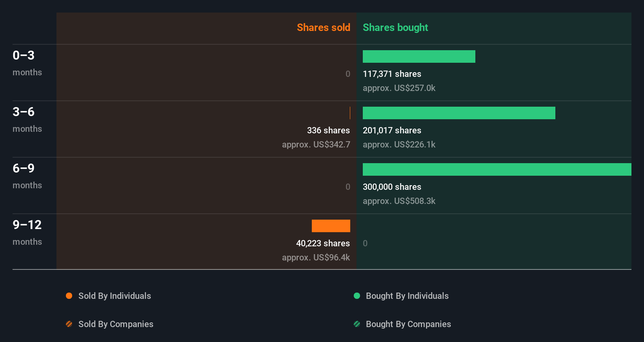
Task: Click the thin orange bar for 3–6 months
Action: pos(350,113)
